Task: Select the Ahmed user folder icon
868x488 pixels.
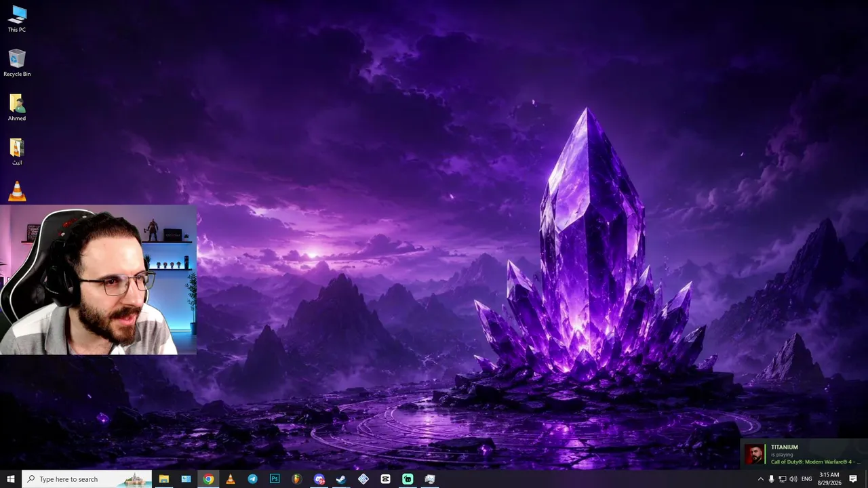Action: coord(17,107)
